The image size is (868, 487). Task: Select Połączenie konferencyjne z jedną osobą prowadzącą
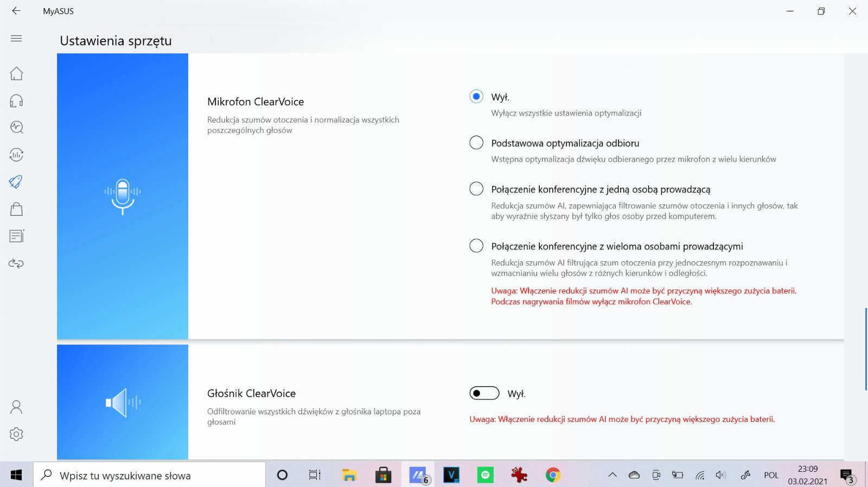tap(476, 189)
